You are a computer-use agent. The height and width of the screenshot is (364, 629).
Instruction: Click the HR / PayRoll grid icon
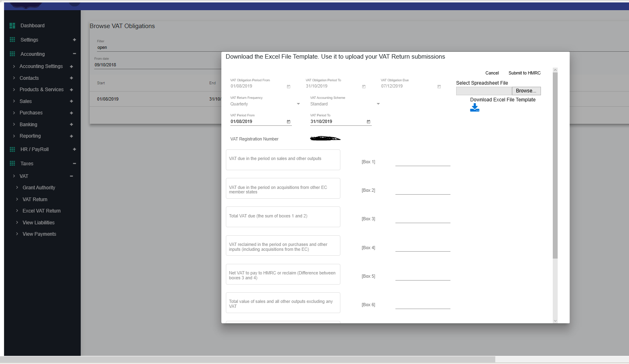click(12, 149)
